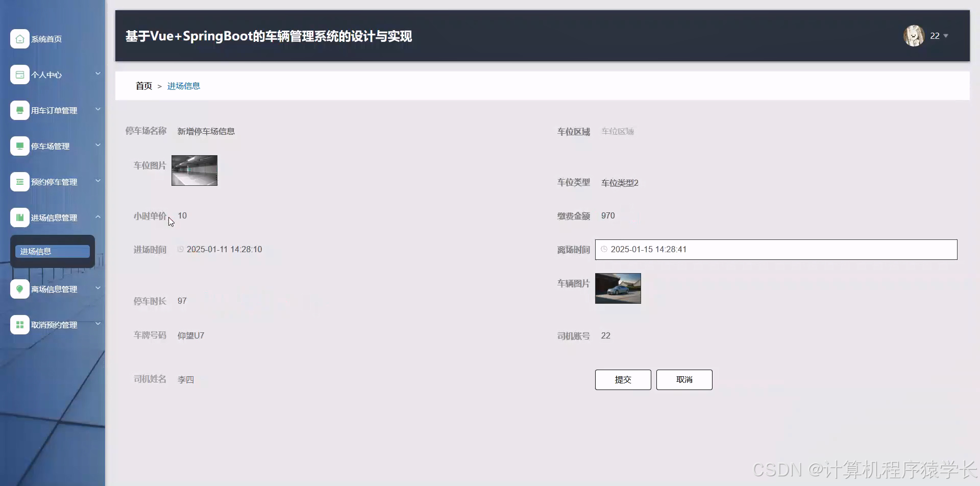The image size is (980, 486).
Task: Select the 进场信息管理 sidebar icon
Action: tap(20, 217)
